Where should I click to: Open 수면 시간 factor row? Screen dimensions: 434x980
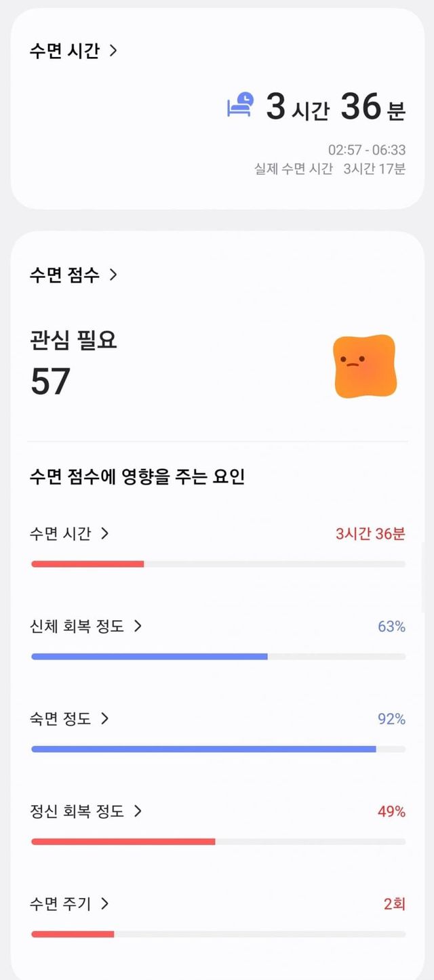pyautogui.click(x=60, y=534)
